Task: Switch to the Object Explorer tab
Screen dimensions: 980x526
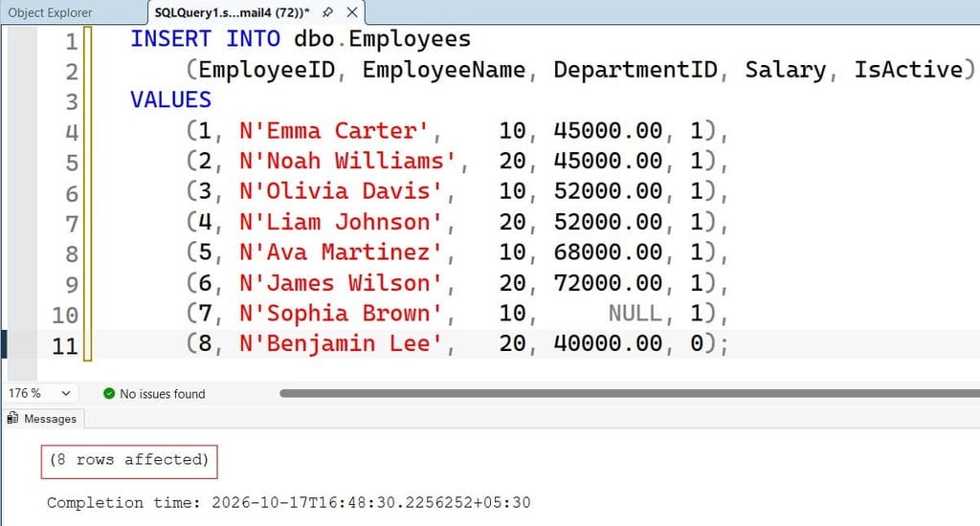Action: [50, 12]
